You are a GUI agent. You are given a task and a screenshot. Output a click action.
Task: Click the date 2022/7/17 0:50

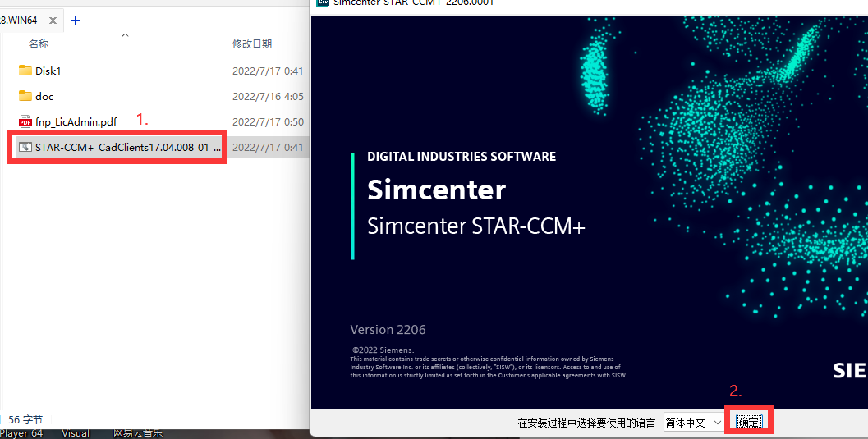coord(268,121)
